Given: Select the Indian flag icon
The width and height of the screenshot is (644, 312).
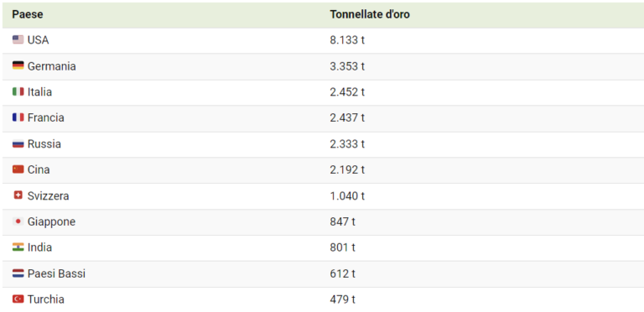Looking at the screenshot, I should (x=18, y=247).
